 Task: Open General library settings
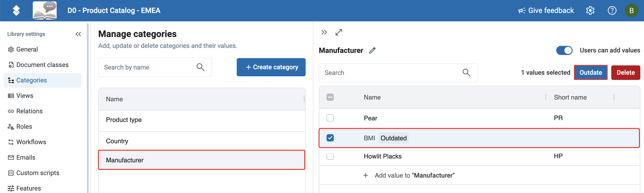pos(43,49)
